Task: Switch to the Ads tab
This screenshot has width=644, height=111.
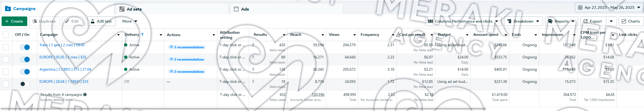Action: [x=287, y=9]
